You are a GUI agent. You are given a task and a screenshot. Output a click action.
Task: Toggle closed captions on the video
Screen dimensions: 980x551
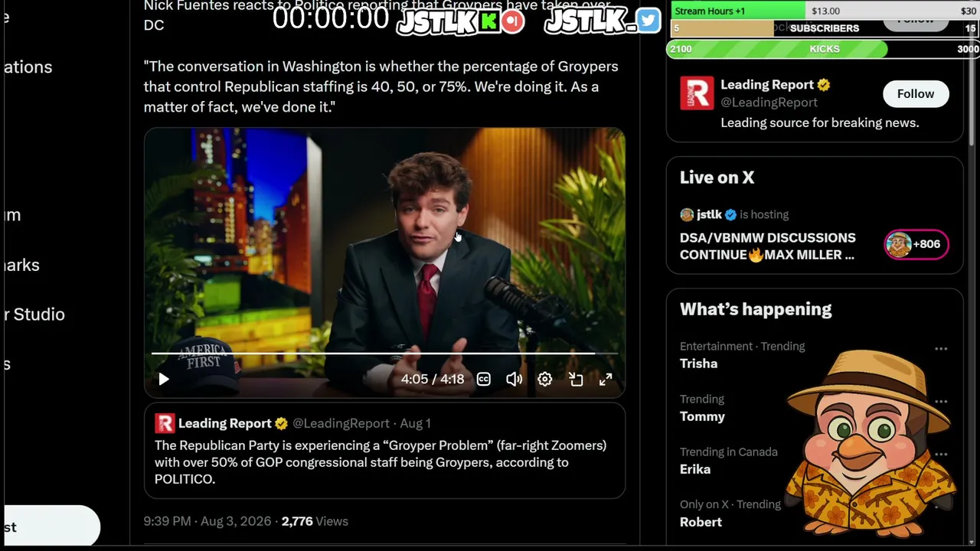[484, 379]
